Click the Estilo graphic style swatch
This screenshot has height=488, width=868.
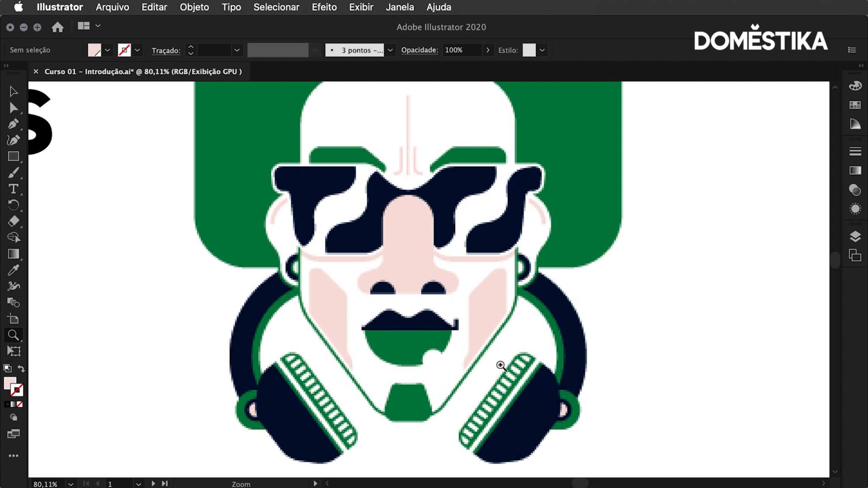(x=529, y=50)
